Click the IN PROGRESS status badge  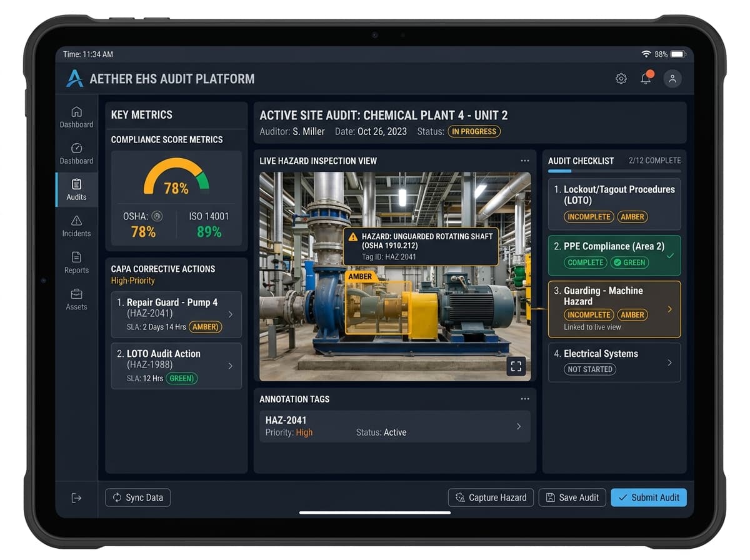[474, 131]
